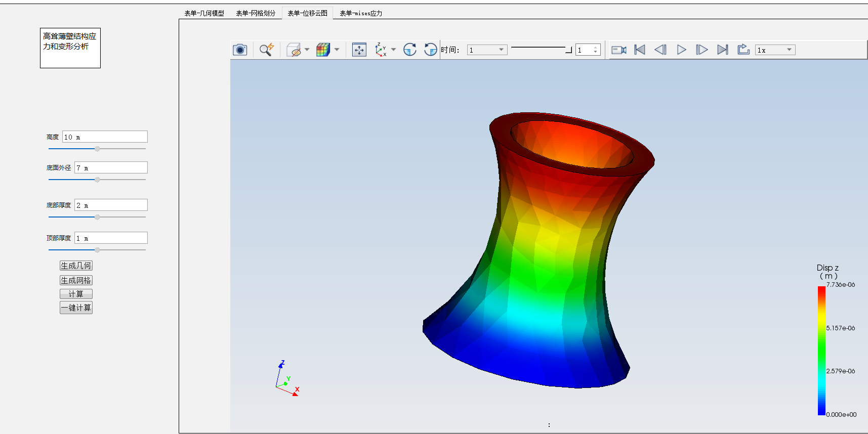Select the 表单-位移云图 tab
This screenshot has width=868, height=434.
coord(307,13)
